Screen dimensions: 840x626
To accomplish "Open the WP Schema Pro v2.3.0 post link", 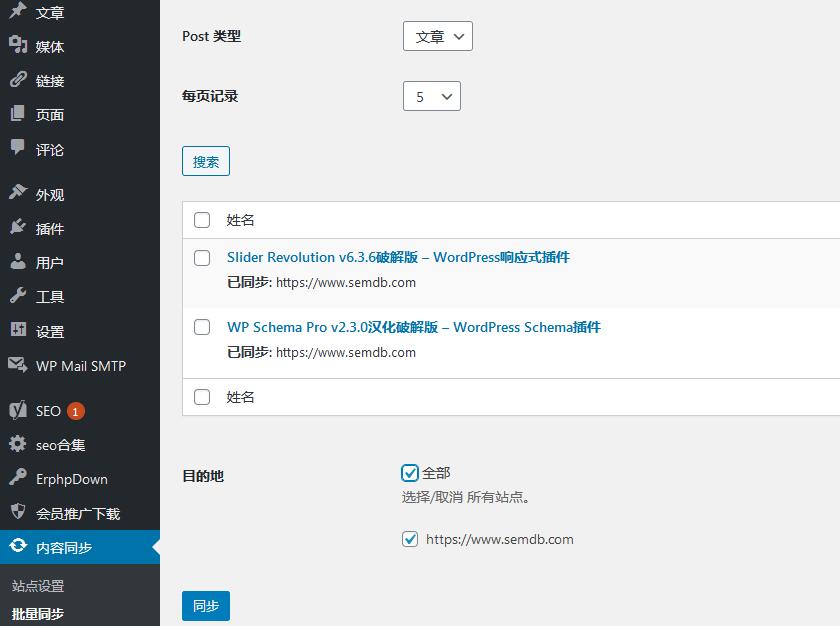I will [x=413, y=327].
